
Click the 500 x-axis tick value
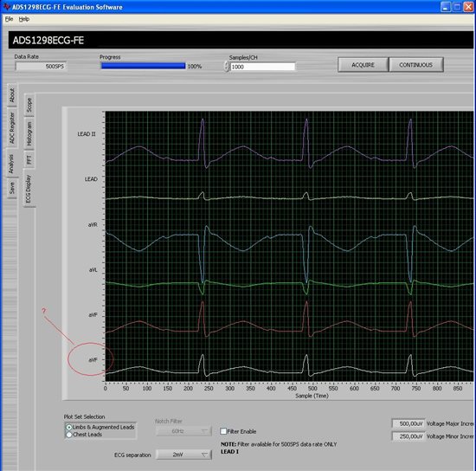312,389
